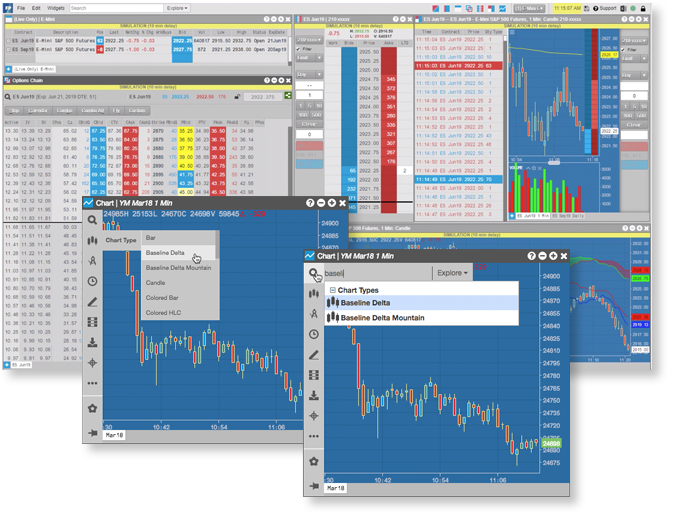Screen dimensions: 680x525
Task: Click the download icon in the left chart sidebar
Action: click(x=92, y=342)
